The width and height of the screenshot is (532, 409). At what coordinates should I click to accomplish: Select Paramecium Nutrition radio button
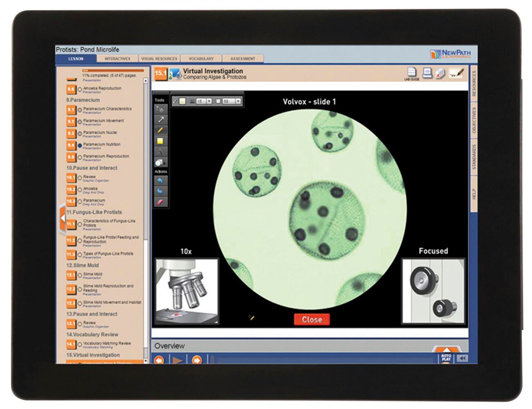[80, 145]
